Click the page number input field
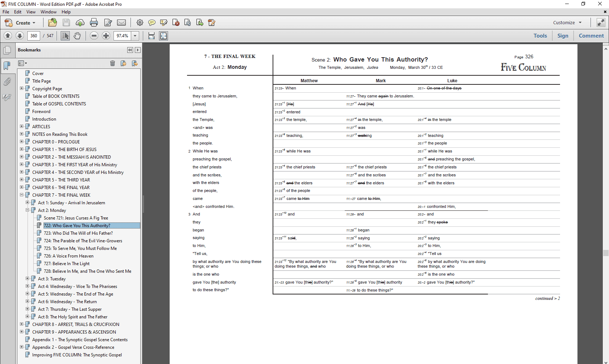This screenshot has width=609, height=364. point(34,35)
